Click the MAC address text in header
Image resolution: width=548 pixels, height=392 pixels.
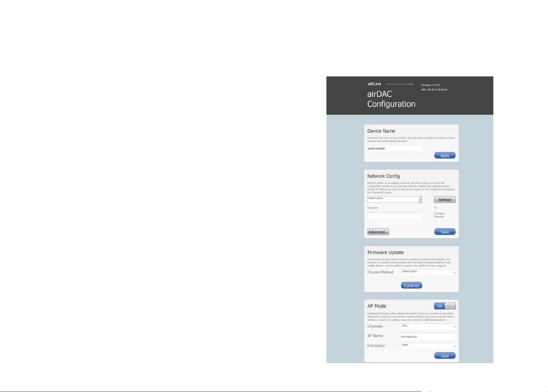pyautogui.click(x=434, y=90)
